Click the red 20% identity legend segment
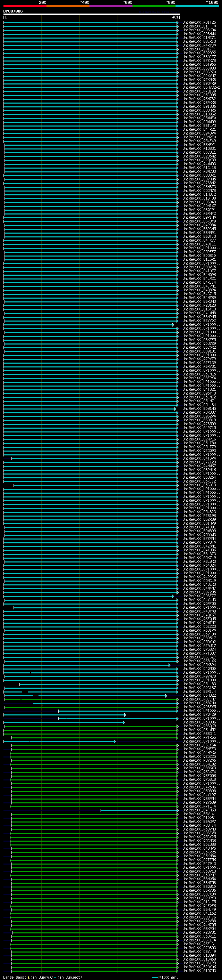222x980 pixels. pos(25,6)
